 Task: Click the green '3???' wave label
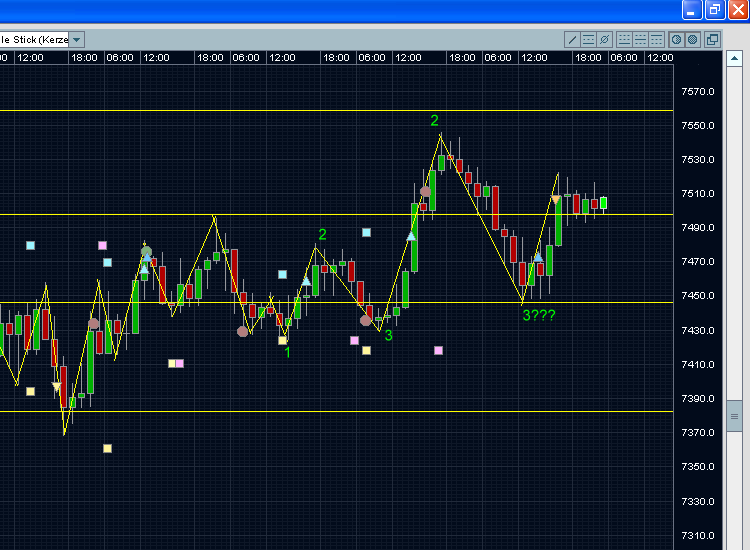point(538,315)
